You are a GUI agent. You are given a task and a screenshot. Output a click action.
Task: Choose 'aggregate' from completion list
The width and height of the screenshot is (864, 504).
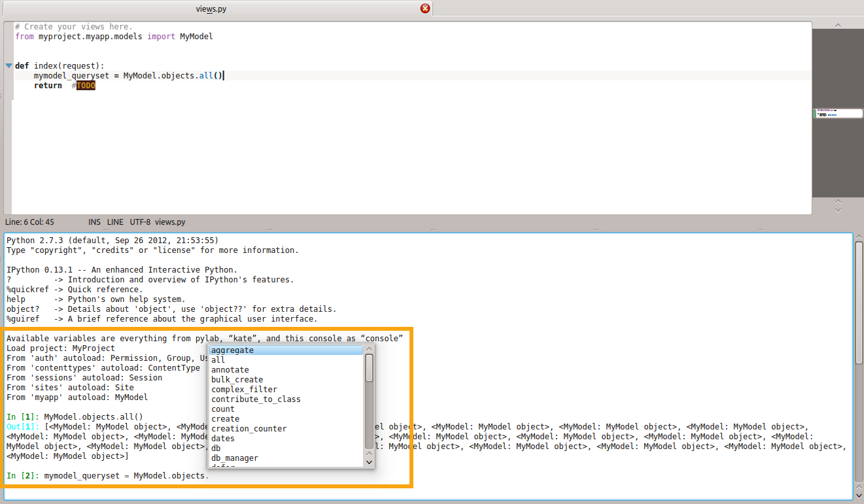click(x=233, y=350)
